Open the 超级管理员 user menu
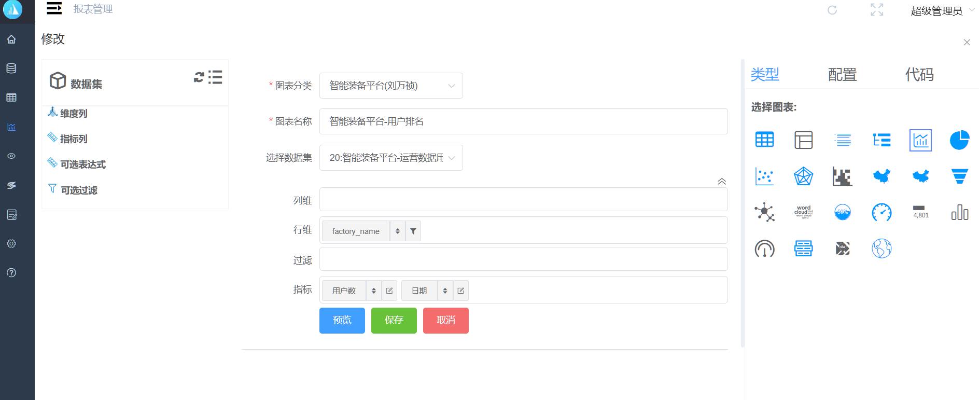Image resolution: width=980 pixels, height=400 pixels. pyautogui.click(x=943, y=11)
